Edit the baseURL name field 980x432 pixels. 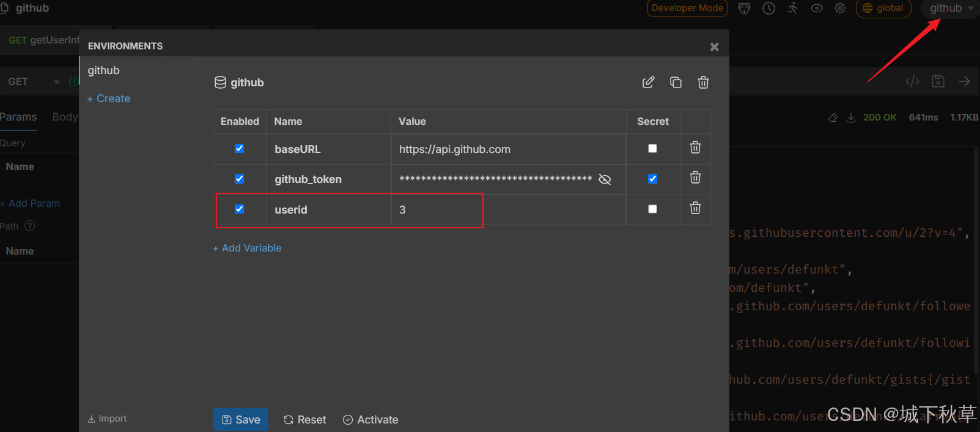328,149
